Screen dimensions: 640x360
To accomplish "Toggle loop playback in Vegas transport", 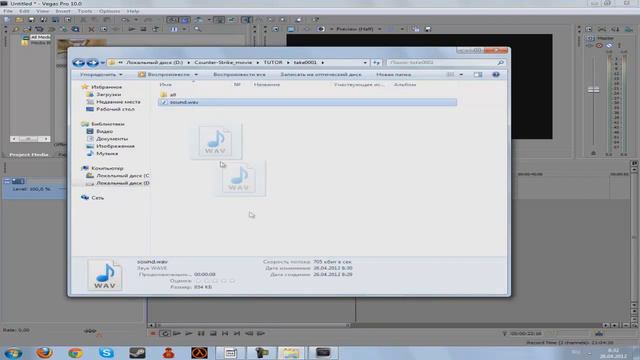I will click(164, 333).
